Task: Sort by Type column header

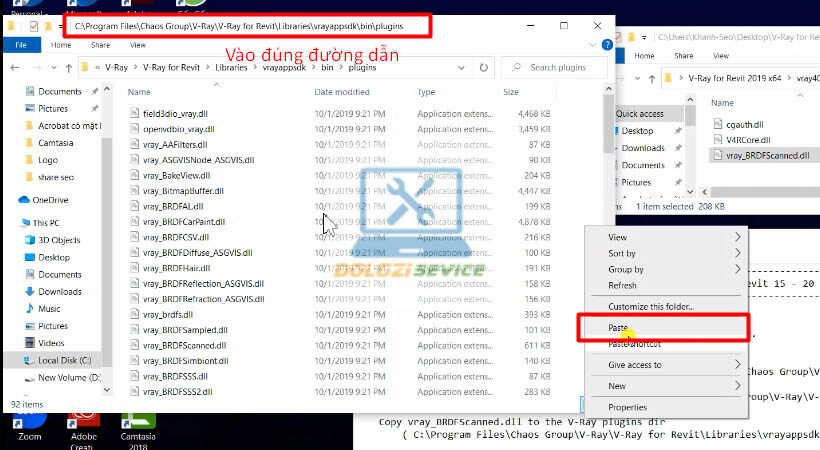Action: click(x=426, y=92)
